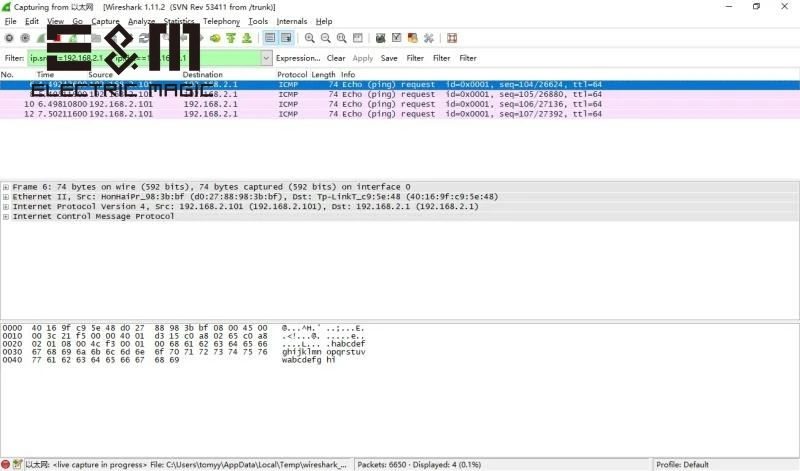Click the Apply filter button
The image size is (800, 471).
point(363,58)
